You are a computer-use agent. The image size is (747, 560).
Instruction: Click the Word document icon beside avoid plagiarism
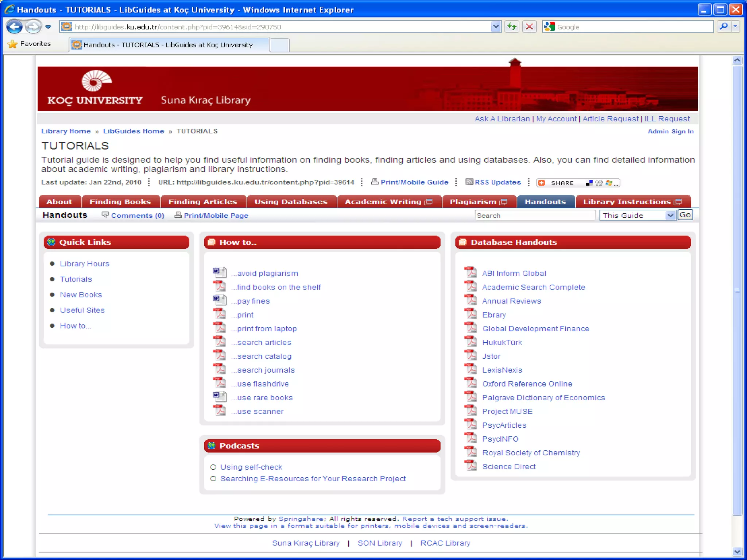pos(219,273)
